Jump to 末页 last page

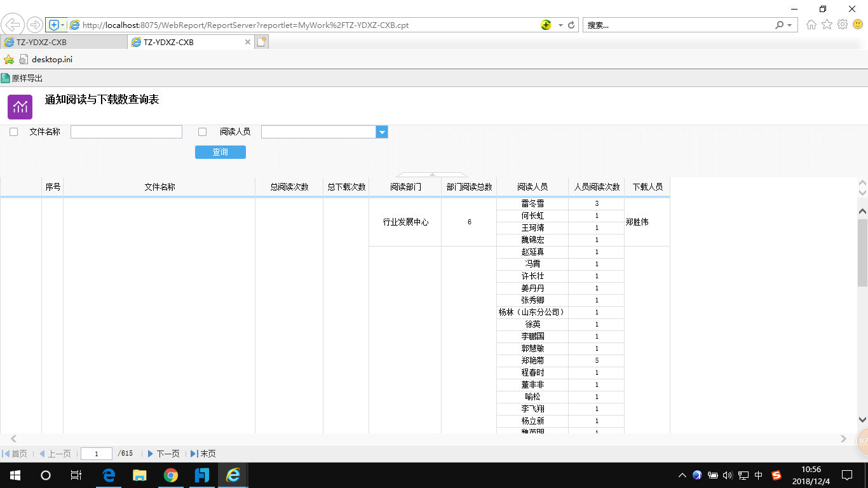tap(203, 454)
